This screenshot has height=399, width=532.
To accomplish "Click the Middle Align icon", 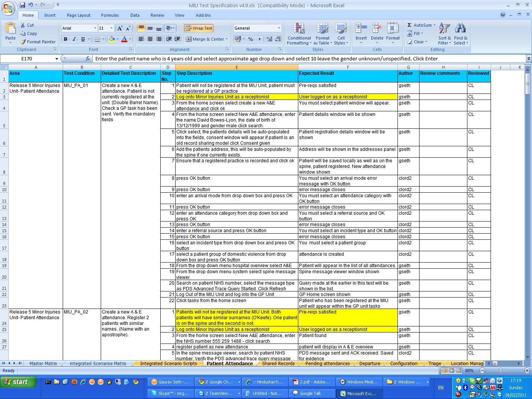I will (x=150, y=28).
